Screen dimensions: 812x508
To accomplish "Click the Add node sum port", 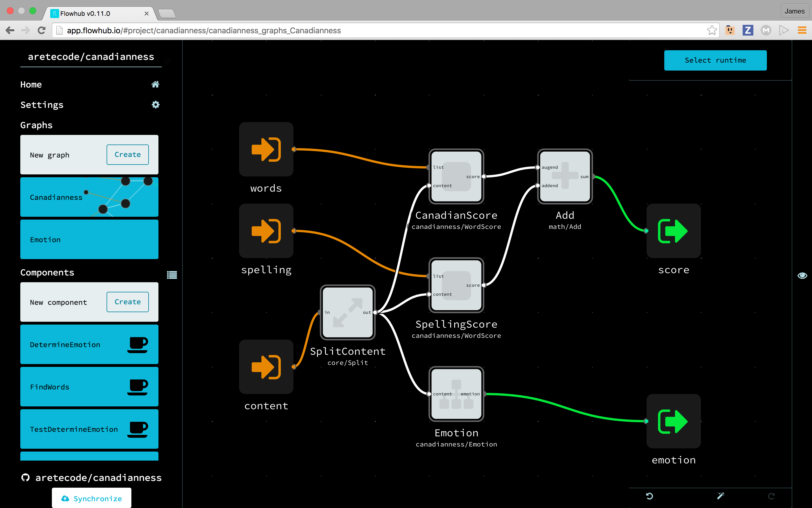I will click(593, 176).
